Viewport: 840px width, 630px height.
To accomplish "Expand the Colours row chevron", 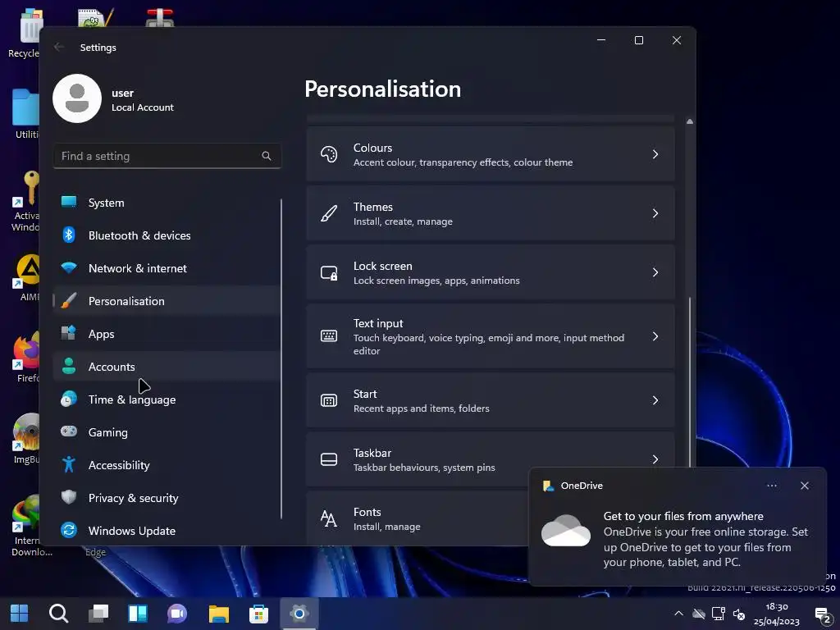I will [655, 154].
